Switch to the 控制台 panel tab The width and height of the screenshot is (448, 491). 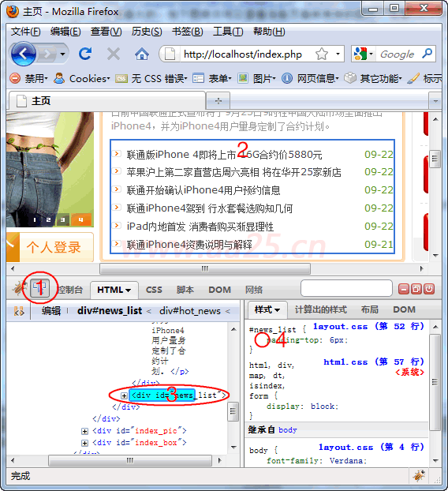click(70, 290)
